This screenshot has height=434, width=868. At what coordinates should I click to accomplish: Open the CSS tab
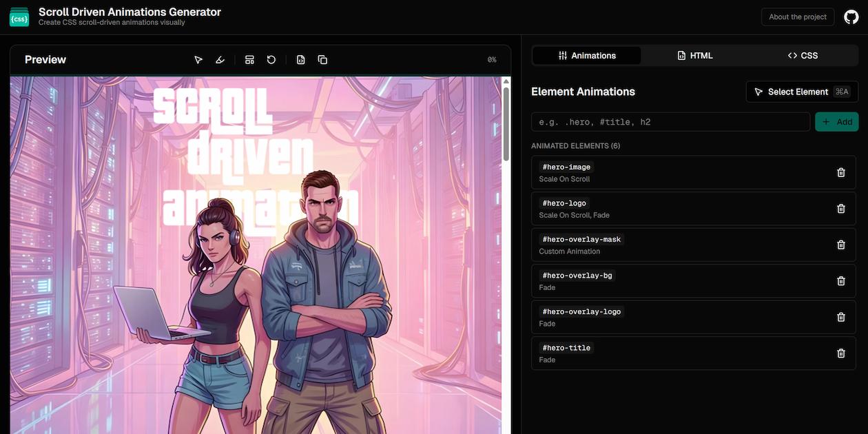803,56
